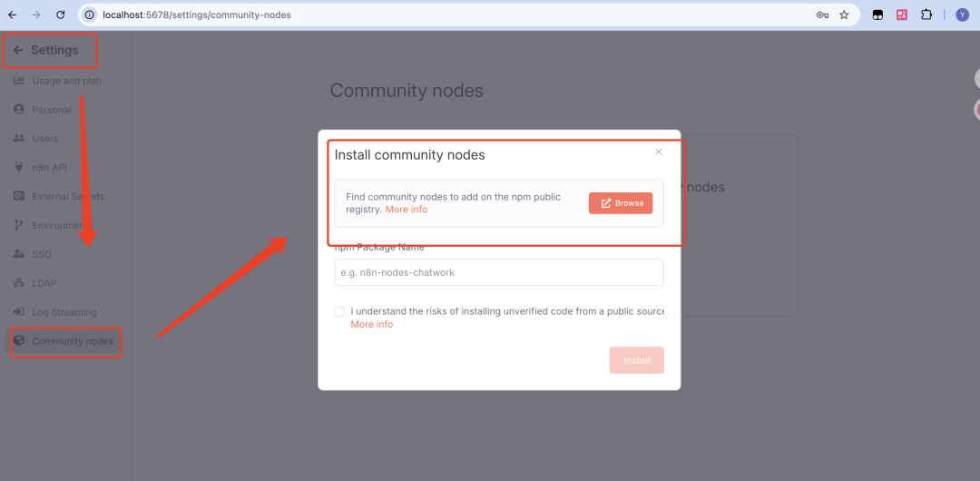Screen dimensions: 980x481
Task: Click the Log Streaming arrow icon
Action: [19, 311]
